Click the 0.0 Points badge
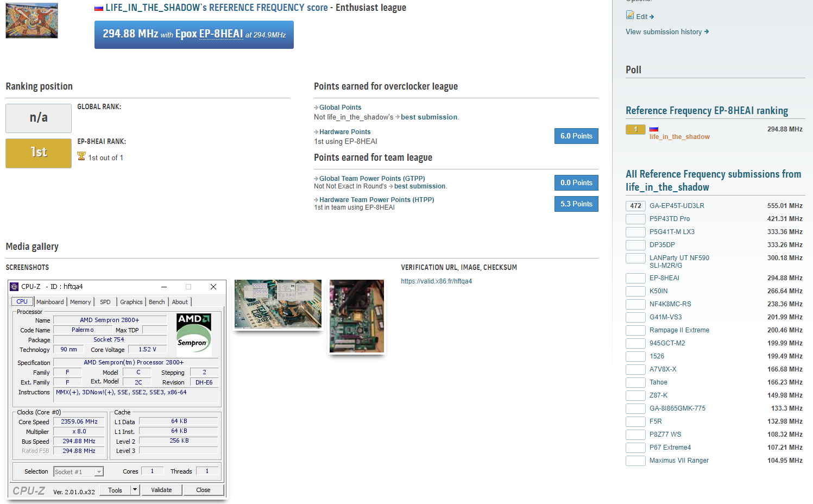 pos(576,182)
